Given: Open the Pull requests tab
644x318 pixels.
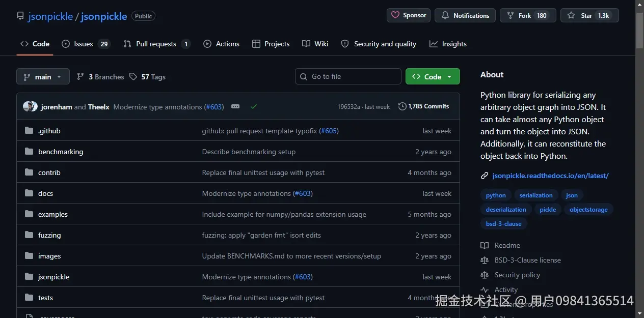Looking at the screenshot, I should (x=157, y=44).
